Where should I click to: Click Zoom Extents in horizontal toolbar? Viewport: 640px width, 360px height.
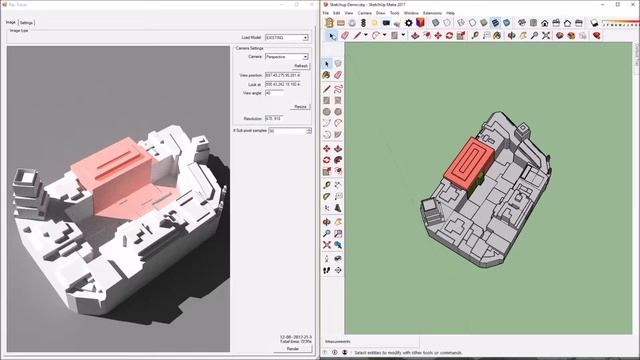pyautogui.click(x=546, y=36)
